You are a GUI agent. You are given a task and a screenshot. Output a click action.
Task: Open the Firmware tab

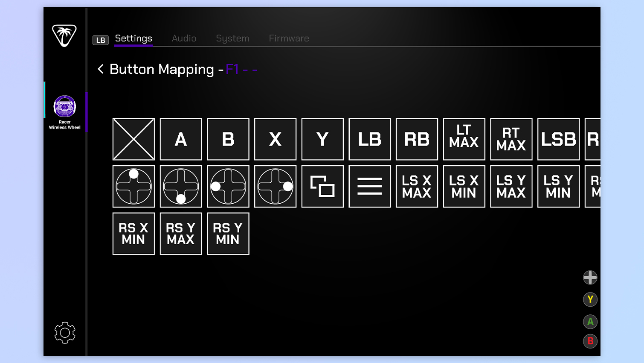[x=289, y=38]
